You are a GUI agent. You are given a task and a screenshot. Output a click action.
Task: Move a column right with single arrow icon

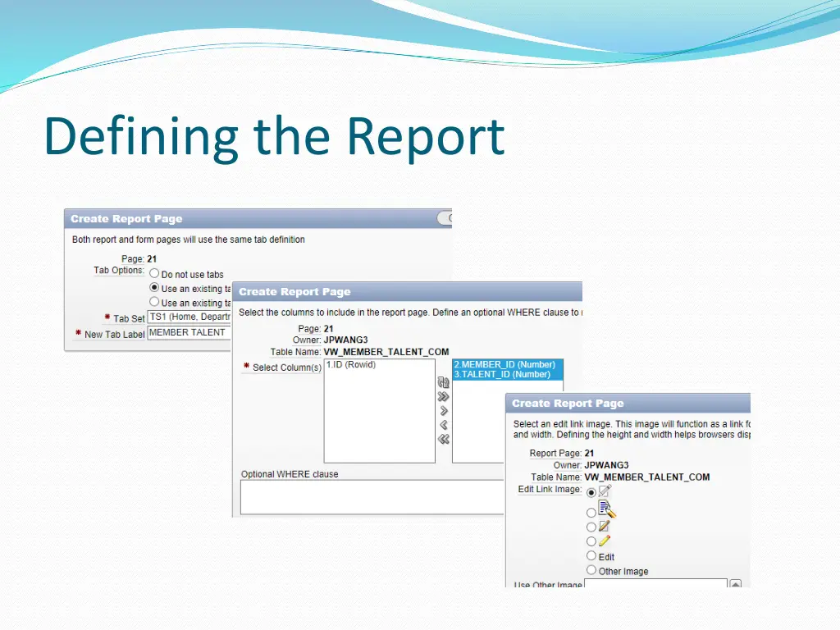click(444, 410)
